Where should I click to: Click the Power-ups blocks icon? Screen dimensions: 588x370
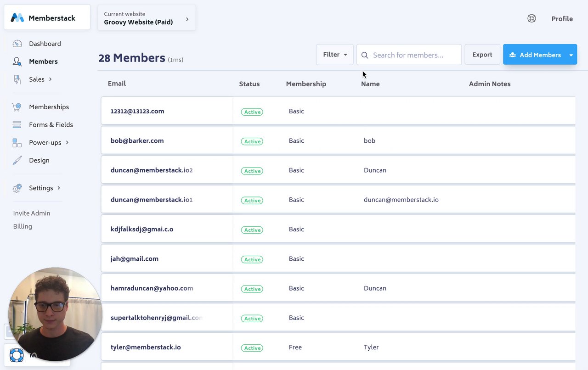coord(17,143)
